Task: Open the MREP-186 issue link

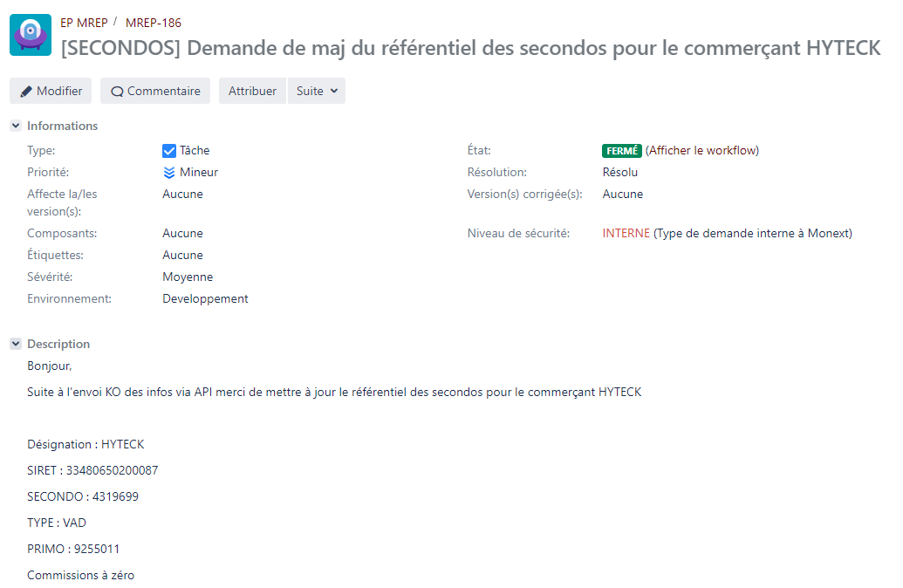Action: pos(154,23)
